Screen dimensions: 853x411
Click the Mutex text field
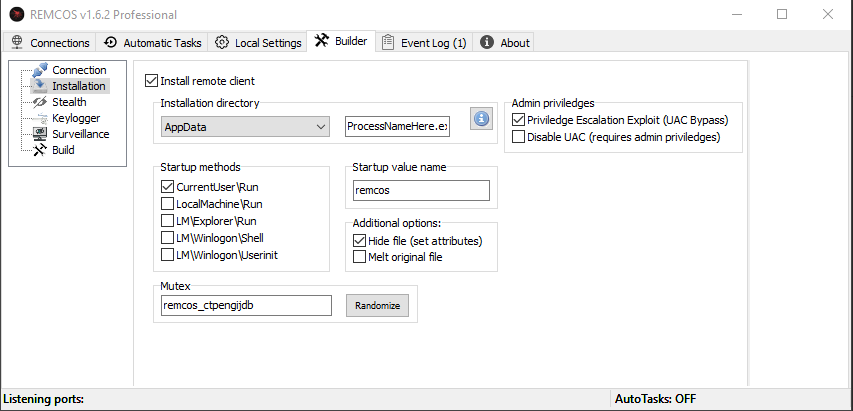(x=246, y=306)
